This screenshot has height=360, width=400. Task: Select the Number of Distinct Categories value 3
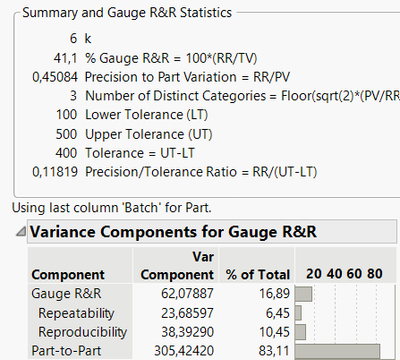(x=73, y=96)
